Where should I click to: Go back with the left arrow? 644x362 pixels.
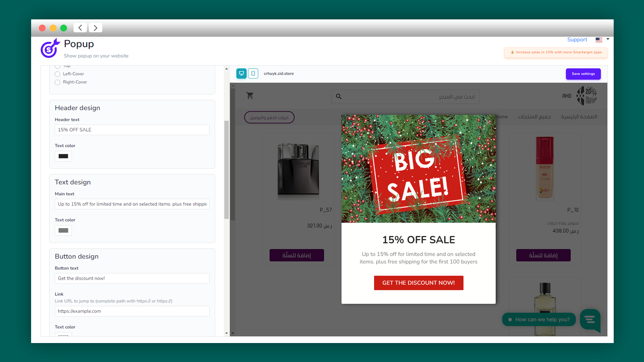click(80, 28)
